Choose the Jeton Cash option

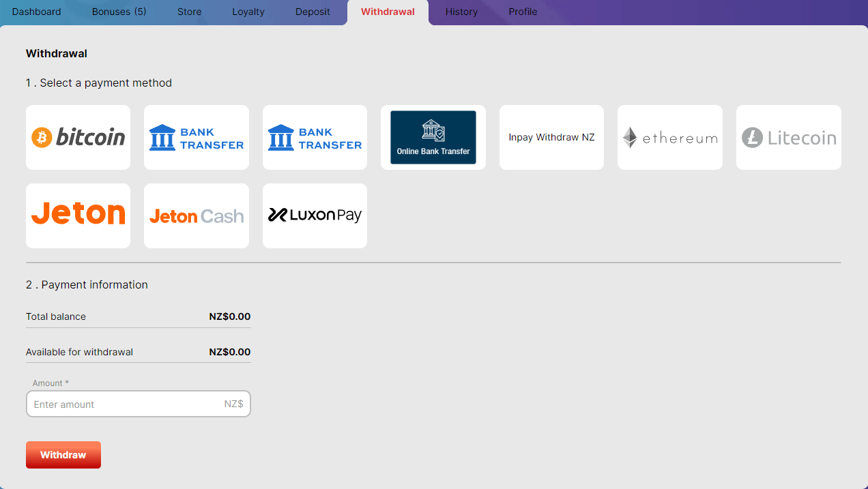[x=197, y=216]
